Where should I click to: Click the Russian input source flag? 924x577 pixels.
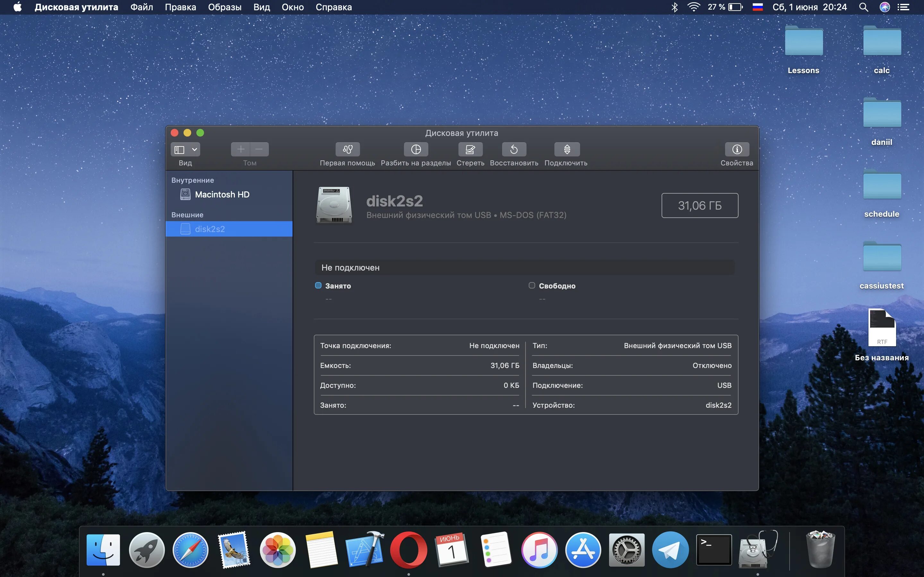pos(757,7)
